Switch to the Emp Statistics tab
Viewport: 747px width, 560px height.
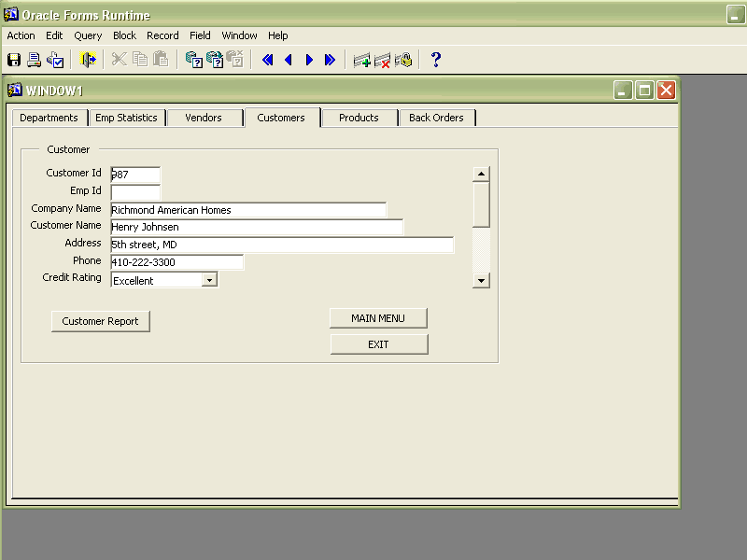[x=126, y=118]
